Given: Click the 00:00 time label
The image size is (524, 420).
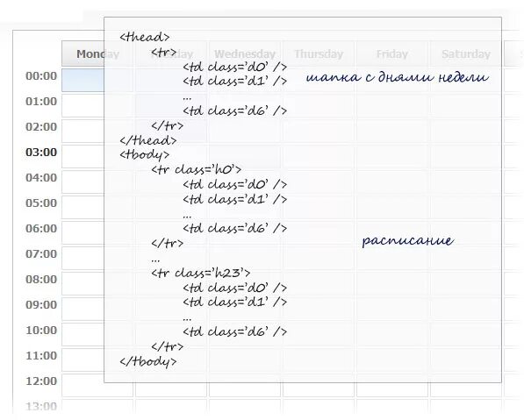Looking at the screenshot, I should (x=41, y=75).
